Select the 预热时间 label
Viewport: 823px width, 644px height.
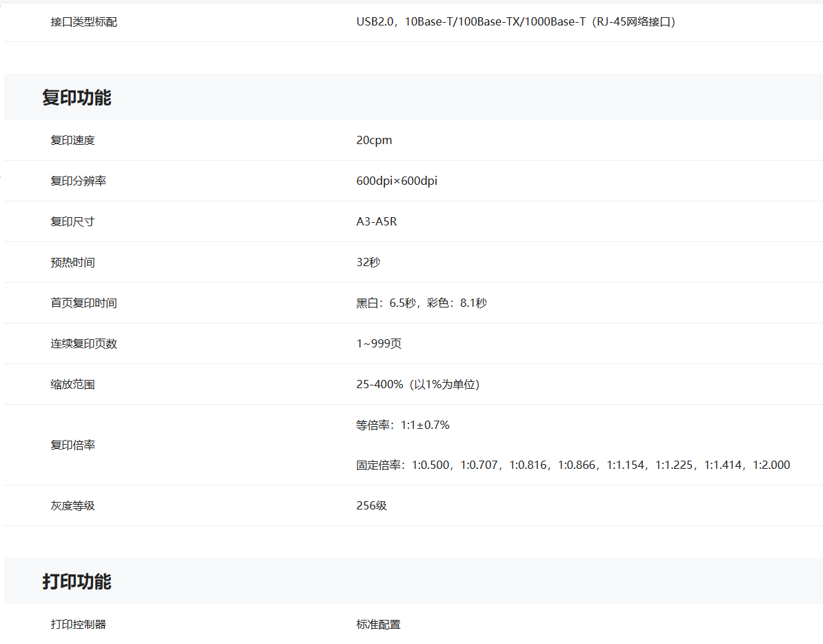(72, 263)
